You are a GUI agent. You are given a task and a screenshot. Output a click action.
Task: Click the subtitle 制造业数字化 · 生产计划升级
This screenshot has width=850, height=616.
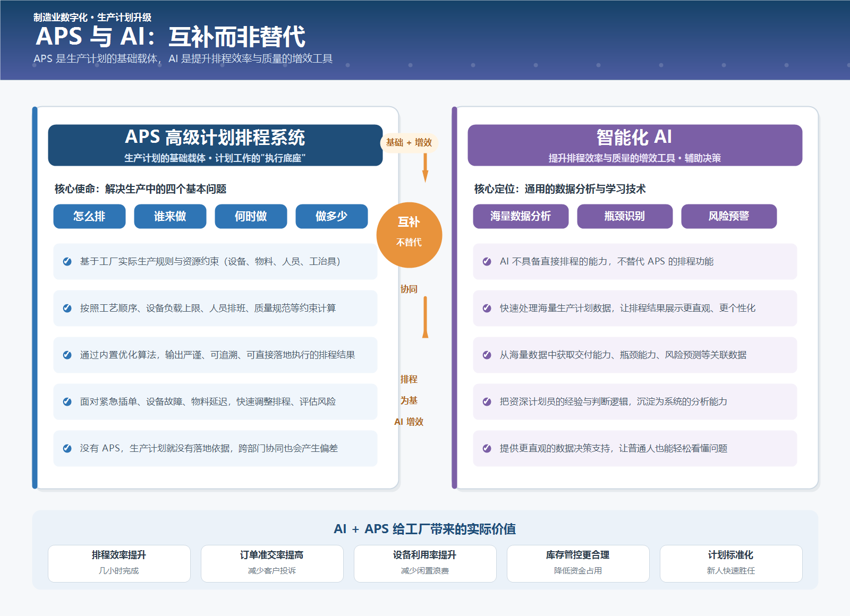pos(92,18)
